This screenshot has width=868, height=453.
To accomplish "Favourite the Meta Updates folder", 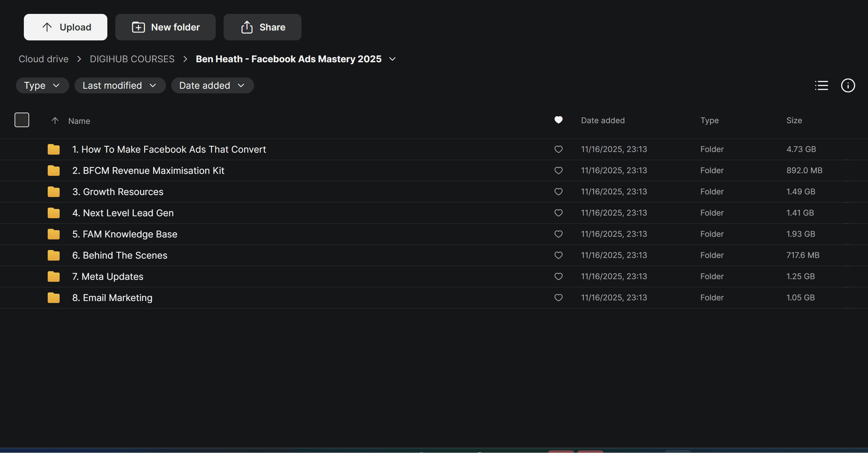I will pyautogui.click(x=558, y=277).
